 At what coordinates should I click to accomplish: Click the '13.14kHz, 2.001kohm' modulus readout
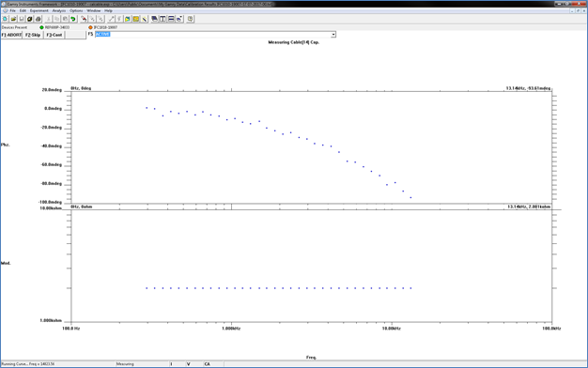(x=529, y=207)
